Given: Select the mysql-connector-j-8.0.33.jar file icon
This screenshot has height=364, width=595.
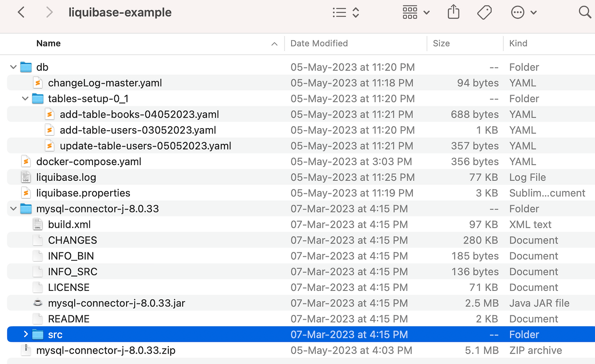Looking at the screenshot, I should coord(38,303).
